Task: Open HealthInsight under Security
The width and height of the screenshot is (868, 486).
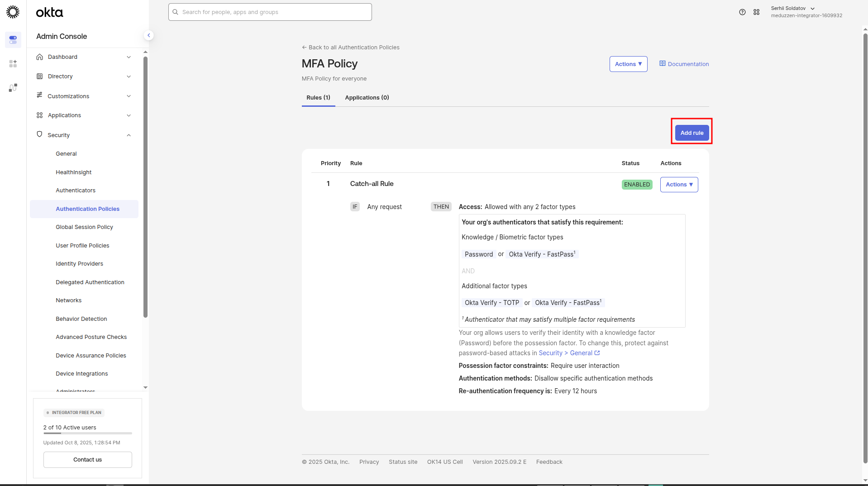Action: click(x=73, y=172)
